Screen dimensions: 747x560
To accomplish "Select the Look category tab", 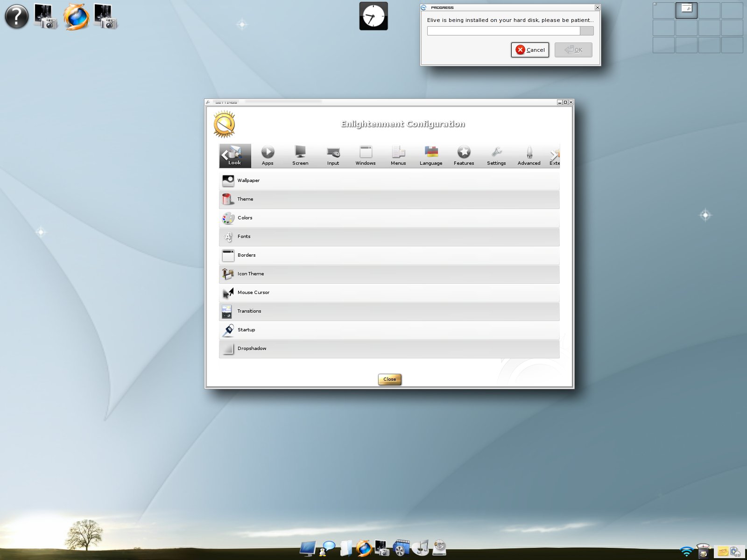I will (235, 155).
